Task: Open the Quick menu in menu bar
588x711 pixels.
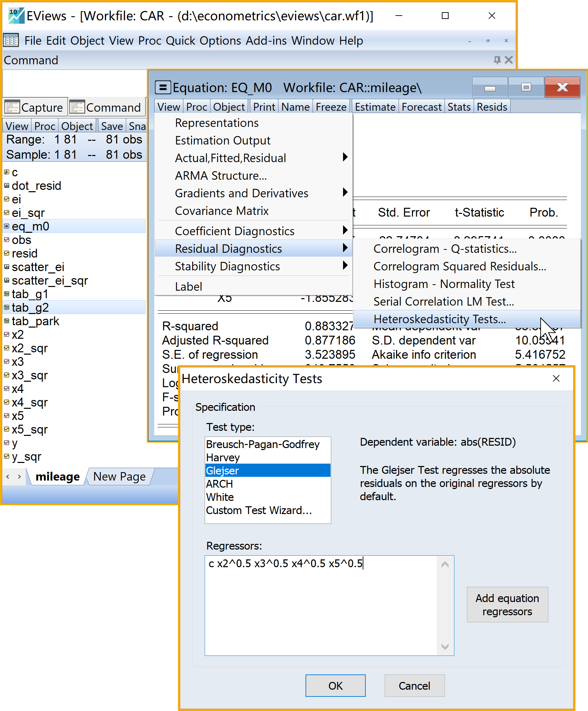Action: point(180,41)
